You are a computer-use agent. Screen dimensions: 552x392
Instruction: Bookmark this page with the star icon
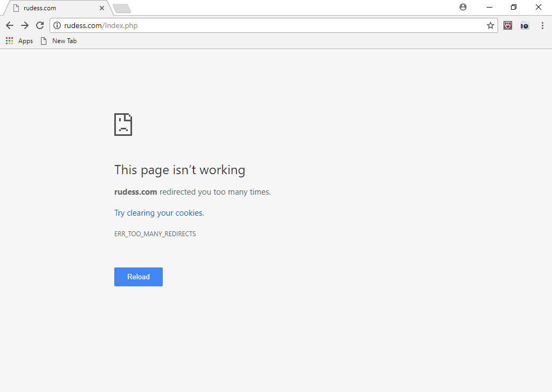point(490,25)
